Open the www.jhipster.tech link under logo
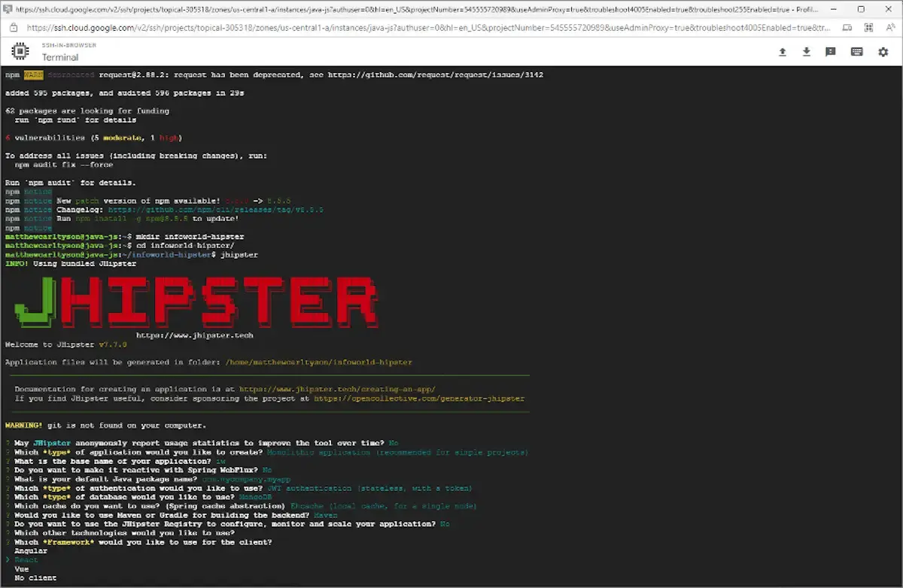The height and width of the screenshot is (588, 903). tap(195, 335)
